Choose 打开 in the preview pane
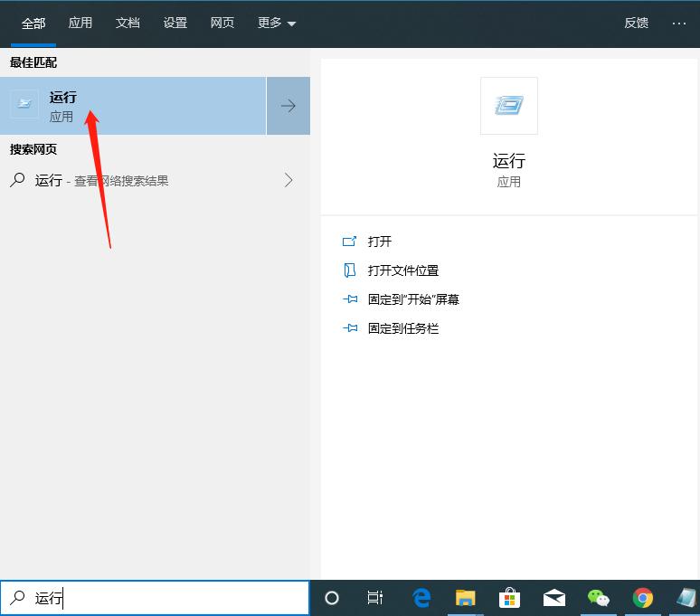 (380, 242)
